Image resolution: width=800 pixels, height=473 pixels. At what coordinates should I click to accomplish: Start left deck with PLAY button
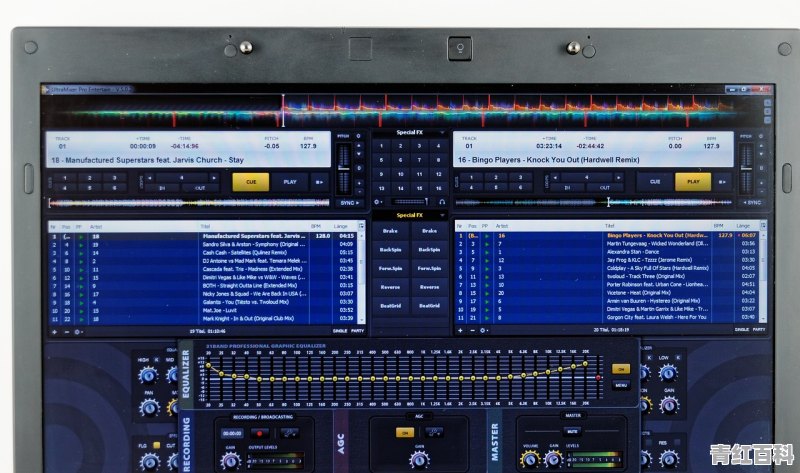coord(290,182)
